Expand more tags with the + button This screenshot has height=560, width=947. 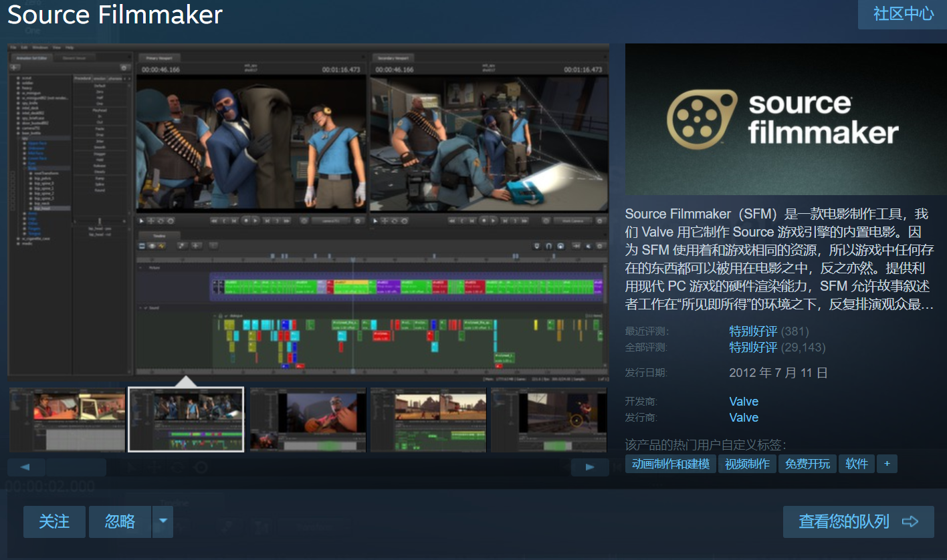pyautogui.click(x=887, y=463)
